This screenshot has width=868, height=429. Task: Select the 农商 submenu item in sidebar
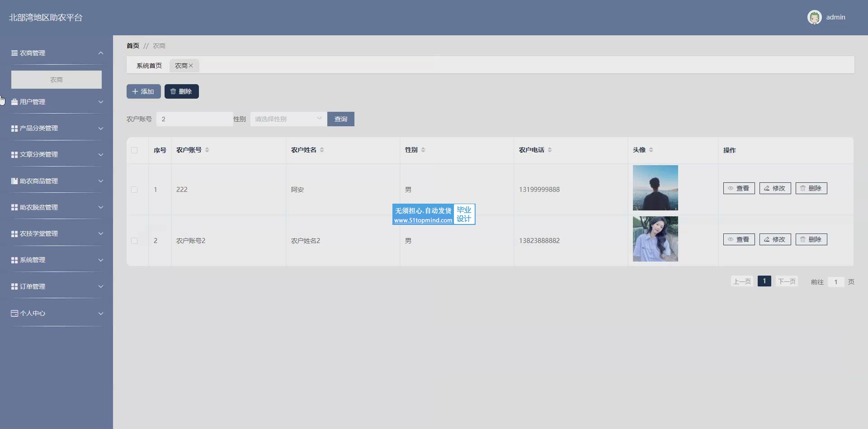pos(57,80)
